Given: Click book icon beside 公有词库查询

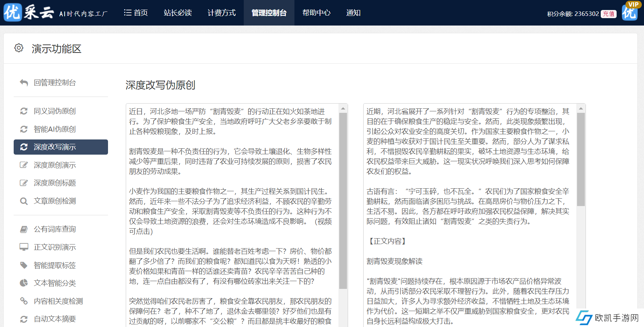Looking at the screenshot, I should [x=24, y=229].
